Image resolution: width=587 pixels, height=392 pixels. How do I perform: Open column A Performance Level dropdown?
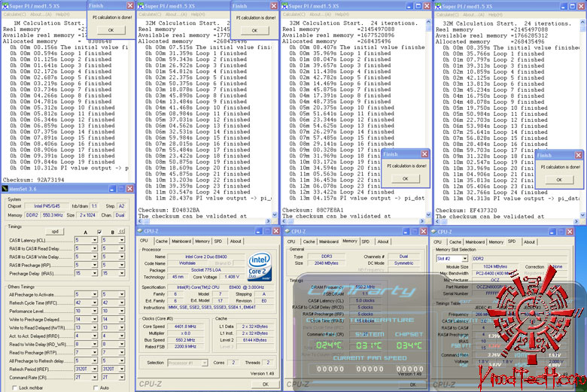[x=94, y=311]
